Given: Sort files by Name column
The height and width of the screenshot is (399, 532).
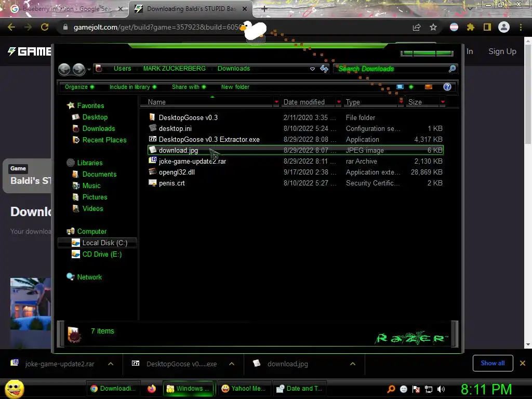Looking at the screenshot, I should (157, 102).
